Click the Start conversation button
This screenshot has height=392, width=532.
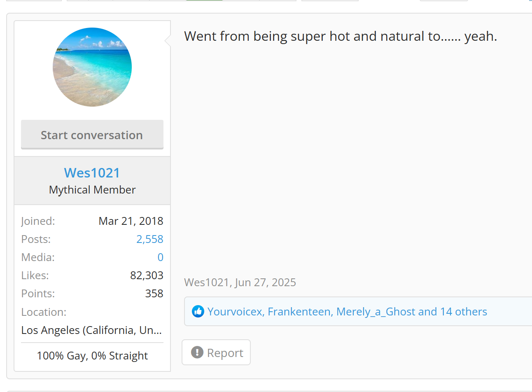point(92,135)
